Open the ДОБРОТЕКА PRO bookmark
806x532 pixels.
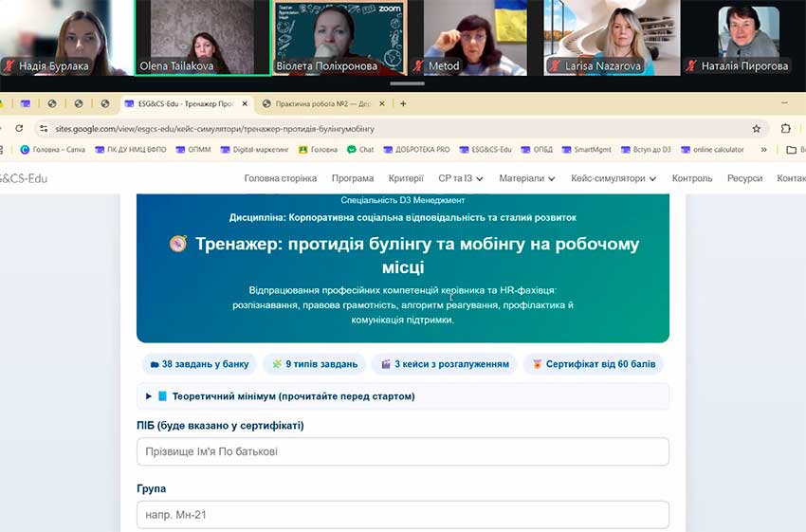coord(416,150)
